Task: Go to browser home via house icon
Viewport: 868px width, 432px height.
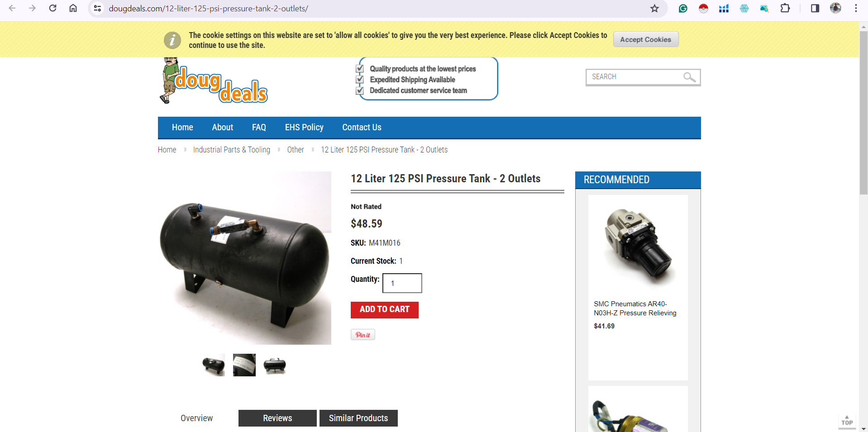Action: [73, 8]
